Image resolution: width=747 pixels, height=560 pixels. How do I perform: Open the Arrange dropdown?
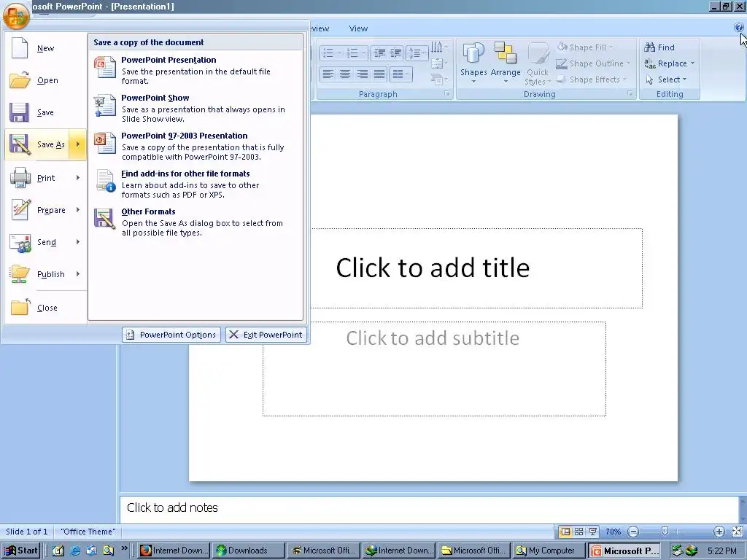pos(506,63)
